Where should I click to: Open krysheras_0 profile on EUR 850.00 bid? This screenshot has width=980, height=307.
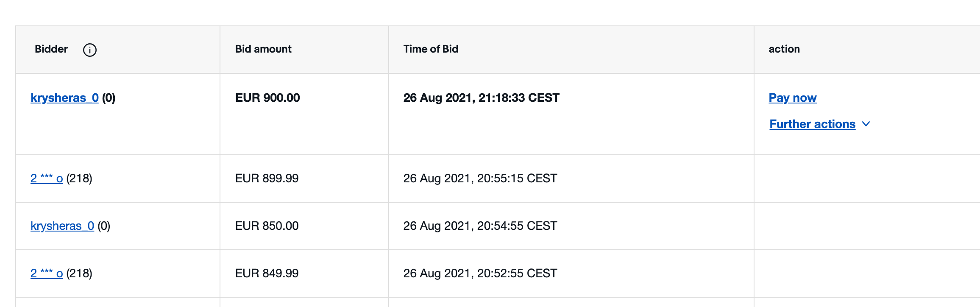[62, 226]
